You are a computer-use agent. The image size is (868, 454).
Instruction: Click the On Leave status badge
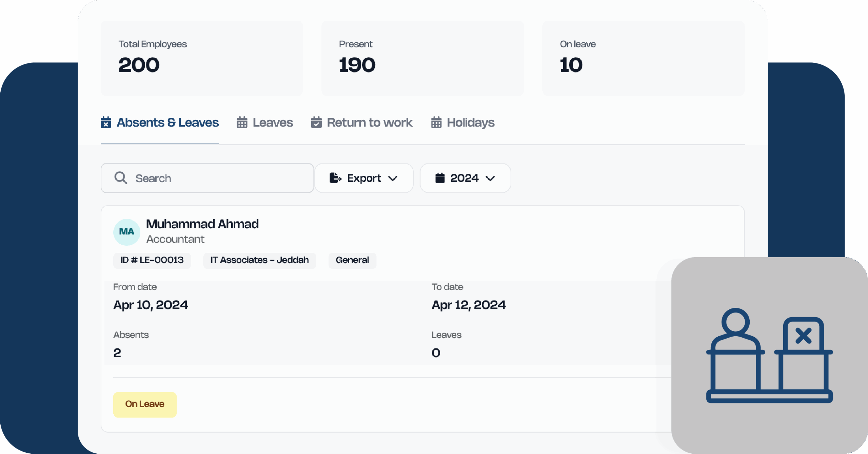point(145,404)
